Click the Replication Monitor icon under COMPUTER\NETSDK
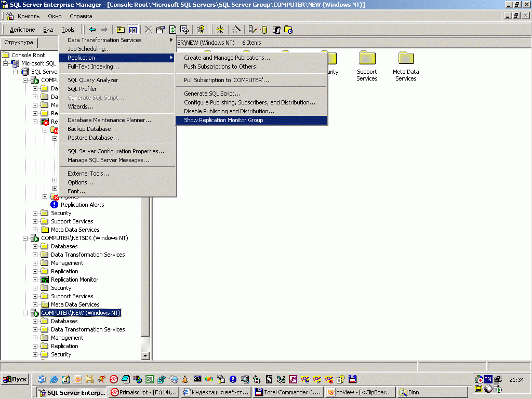The height and width of the screenshot is (399, 532). pyautogui.click(x=45, y=280)
